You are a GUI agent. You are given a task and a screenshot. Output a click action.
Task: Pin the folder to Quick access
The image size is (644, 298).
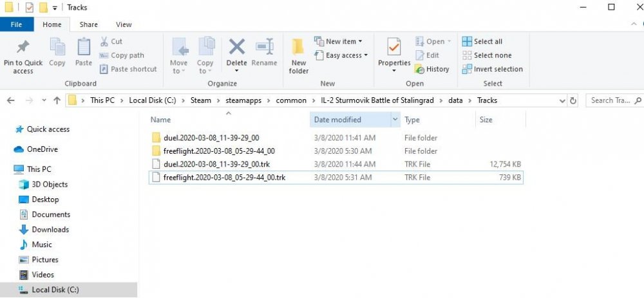(23, 57)
